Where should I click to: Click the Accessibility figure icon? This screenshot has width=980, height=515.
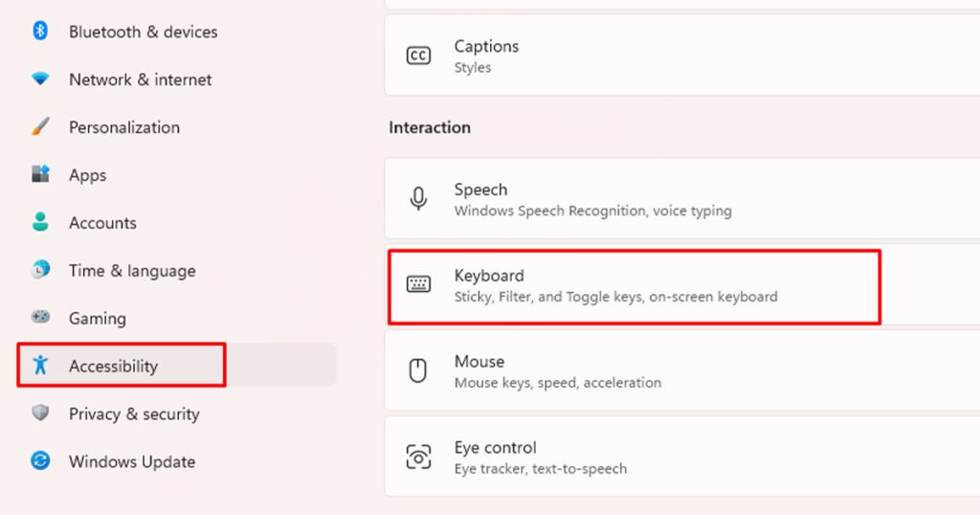[40, 365]
